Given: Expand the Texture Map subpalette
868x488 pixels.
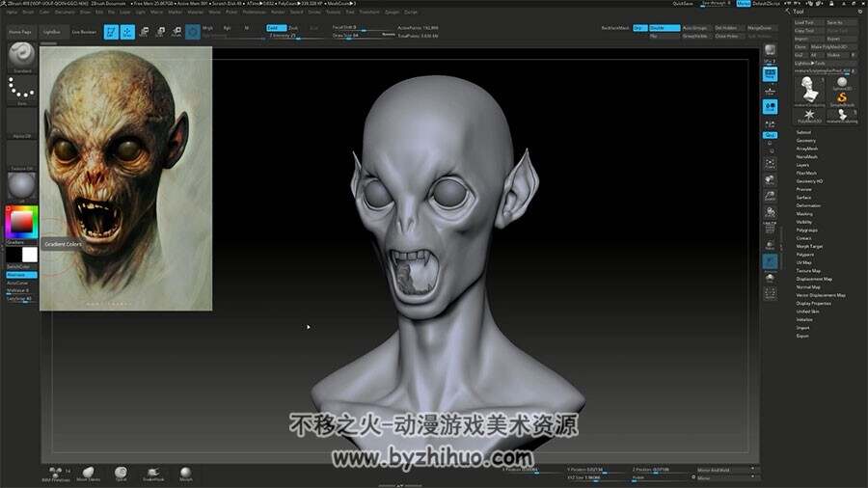Looking at the screenshot, I should click(808, 271).
